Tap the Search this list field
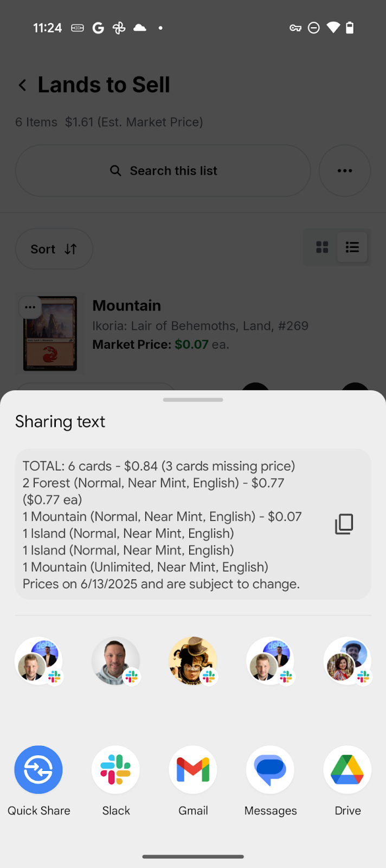 pos(163,171)
